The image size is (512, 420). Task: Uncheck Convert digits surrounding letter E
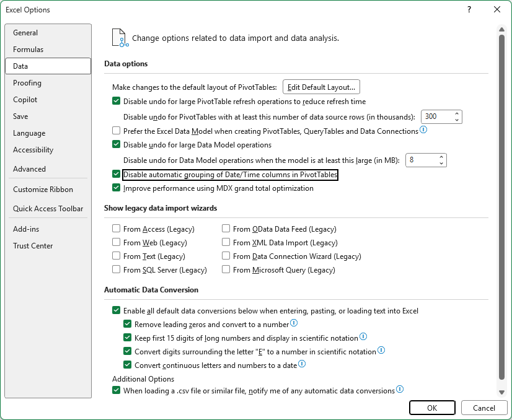pyautogui.click(x=127, y=351)
